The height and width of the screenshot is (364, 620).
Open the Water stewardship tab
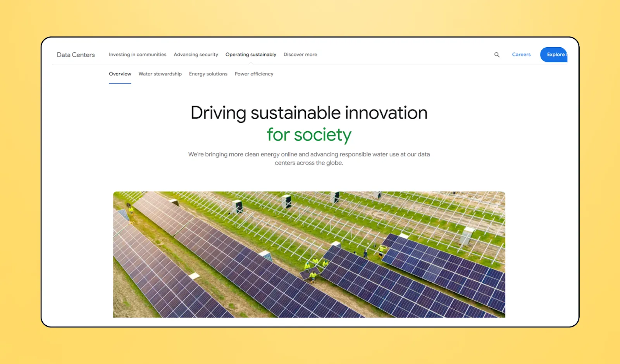pyautogui.click(x=160, y=74)
